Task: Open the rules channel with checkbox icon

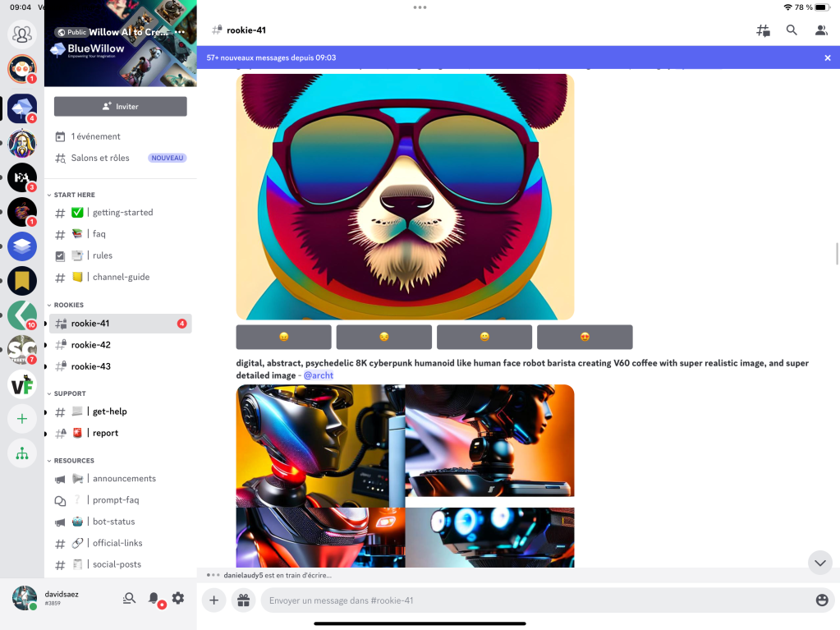Action: pos(102,255)
